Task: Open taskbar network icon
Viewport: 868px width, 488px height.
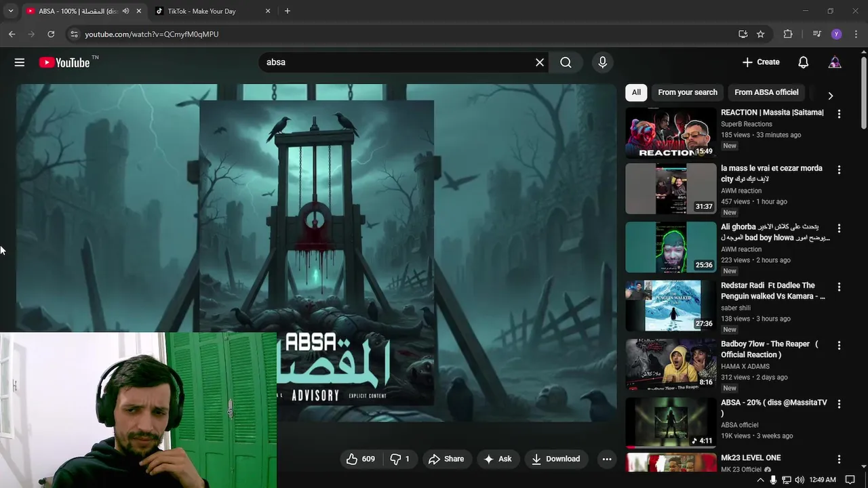Action: (x=787, y=480)
